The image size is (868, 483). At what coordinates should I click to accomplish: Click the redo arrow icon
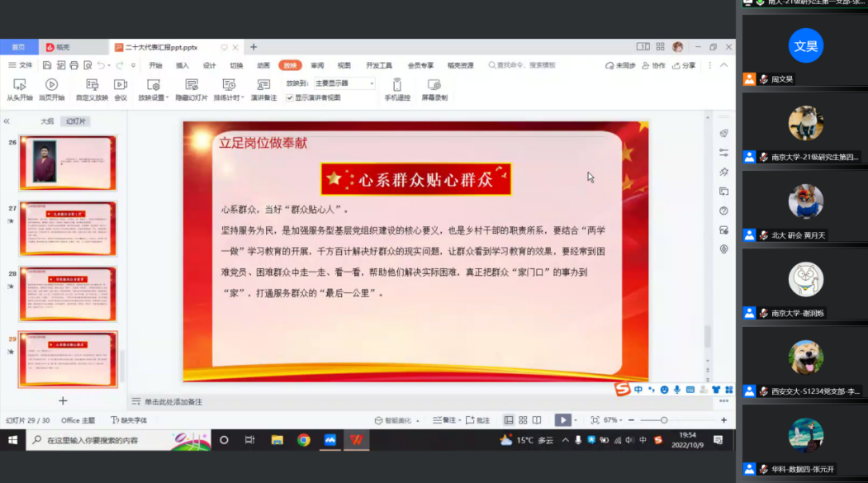click(120, 65)
